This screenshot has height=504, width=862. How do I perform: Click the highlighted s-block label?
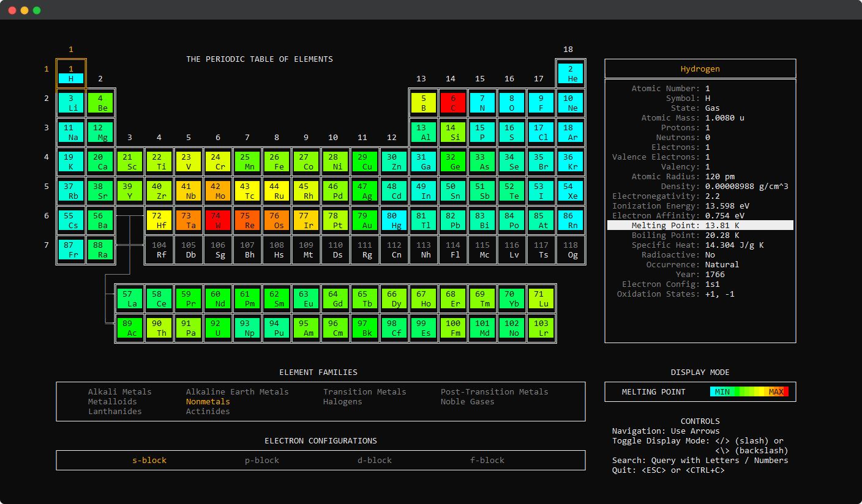(x=149, y=461)
